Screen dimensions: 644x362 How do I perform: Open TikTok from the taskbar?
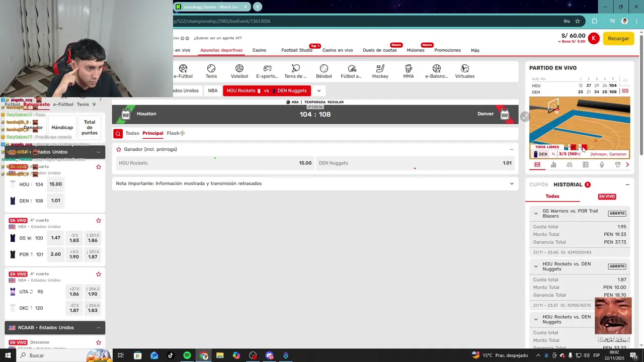point(171,355)
